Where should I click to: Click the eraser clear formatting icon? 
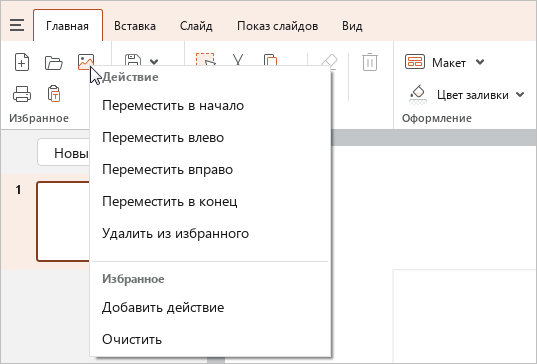pos(329,61)
